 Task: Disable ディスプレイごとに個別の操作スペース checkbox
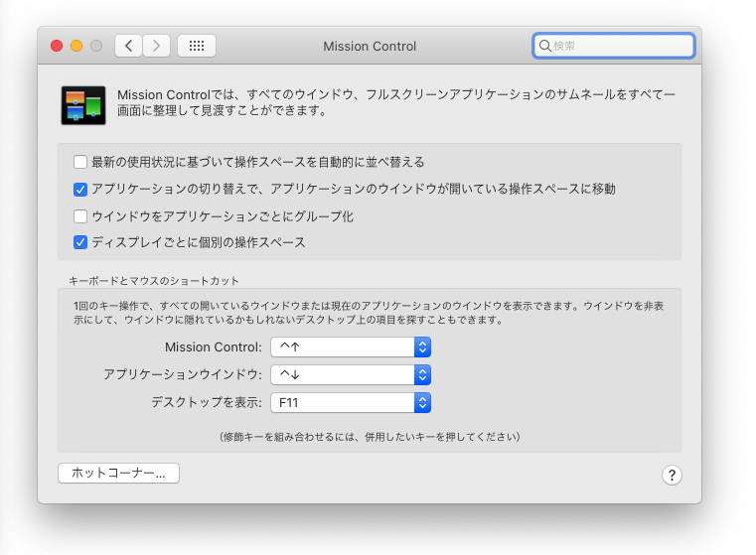pyautogui.click(x=80, y=242)
